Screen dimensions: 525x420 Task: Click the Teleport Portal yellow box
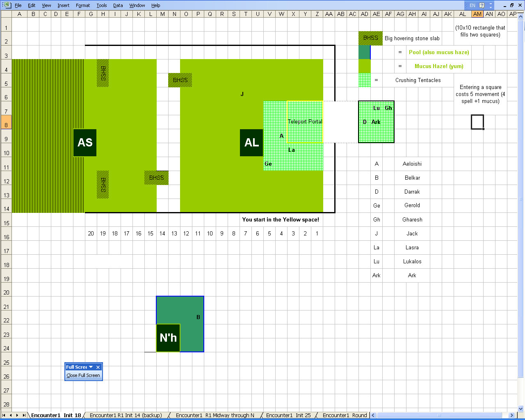click(x=305, y=122)
